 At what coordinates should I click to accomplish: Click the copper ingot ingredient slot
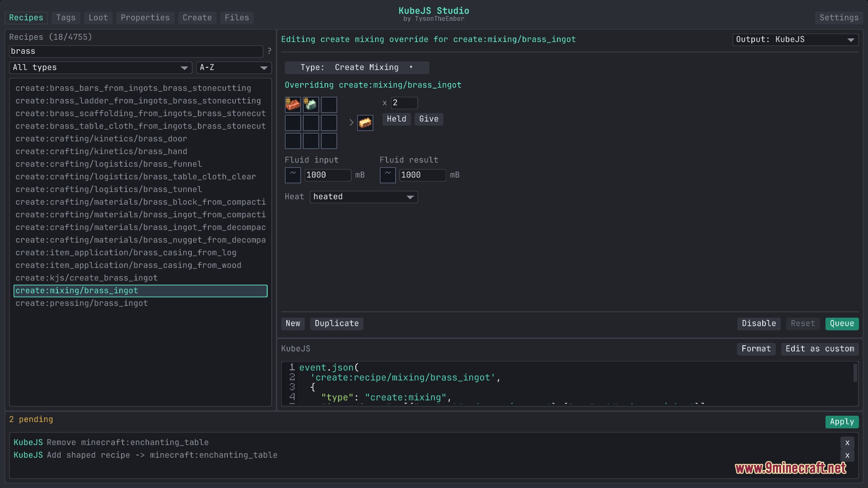click(293, 105)
